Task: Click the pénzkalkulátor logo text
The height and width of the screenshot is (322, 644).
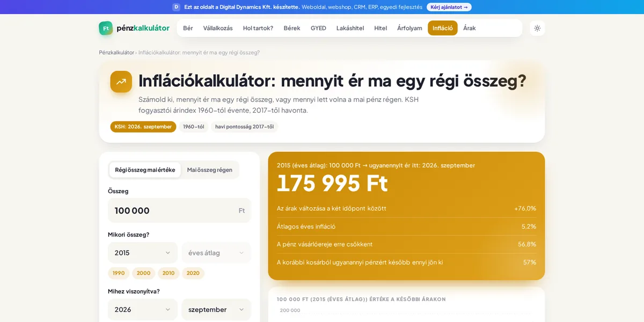Action: pyautogui.click(x=143, y=28)
